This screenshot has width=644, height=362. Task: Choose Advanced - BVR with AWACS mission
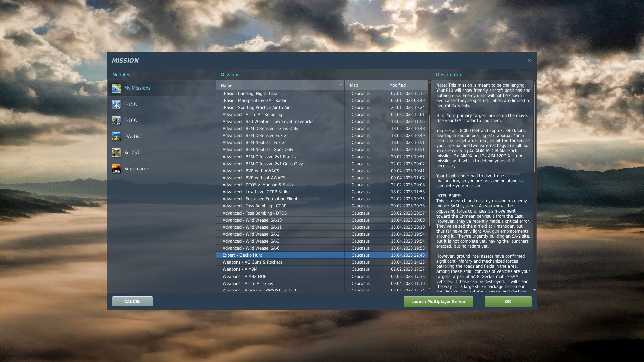[251, 171]
